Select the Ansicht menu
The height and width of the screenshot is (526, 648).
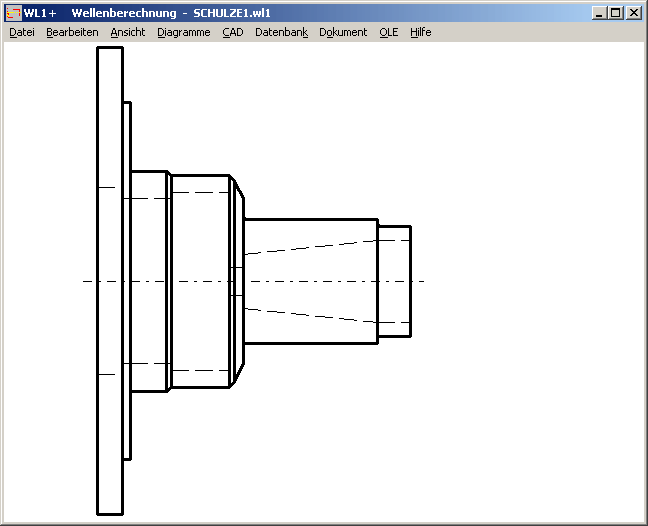click(x=128, y=32)
